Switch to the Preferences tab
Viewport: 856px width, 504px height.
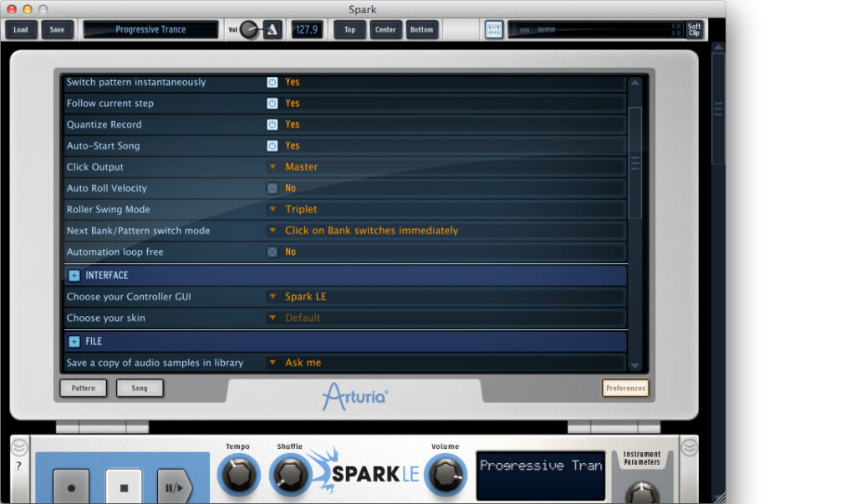(625, 388)
